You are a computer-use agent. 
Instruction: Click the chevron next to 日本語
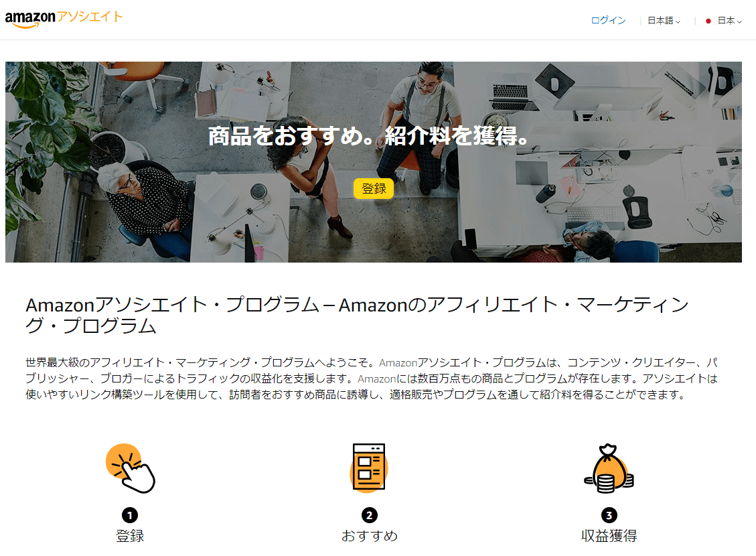pyautogui.click(x=678, y=21)
